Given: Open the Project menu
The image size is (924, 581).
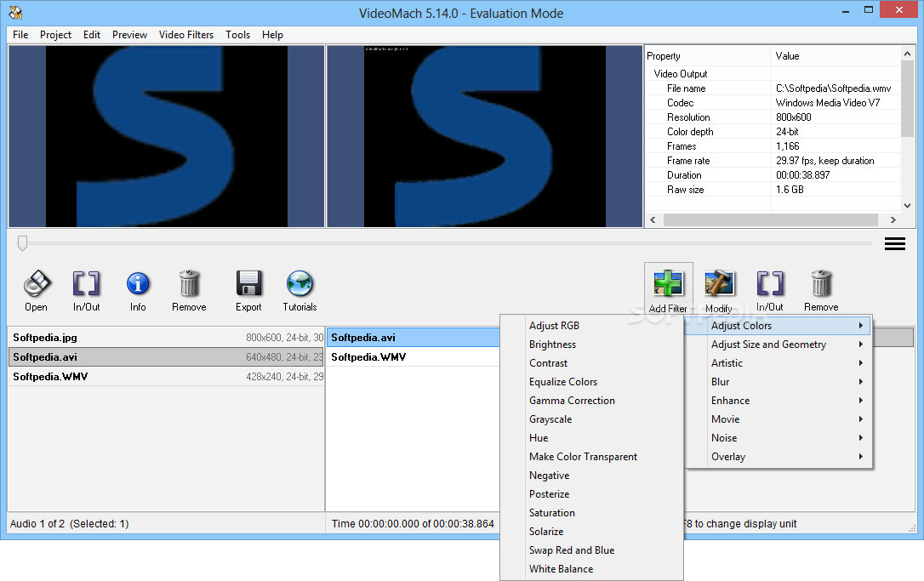Looking at the screenshot, I should pyautogui.click(x=55, y=35).
